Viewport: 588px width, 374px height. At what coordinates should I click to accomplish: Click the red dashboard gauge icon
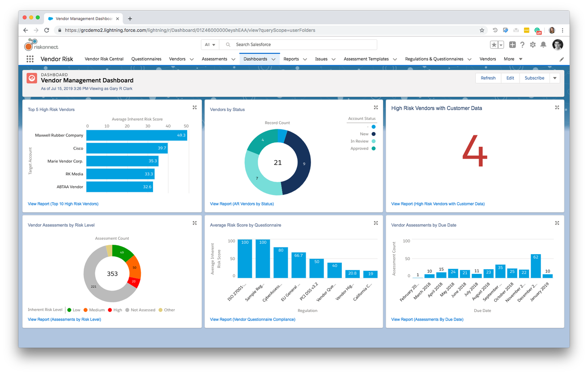click(x=32, y=78)
